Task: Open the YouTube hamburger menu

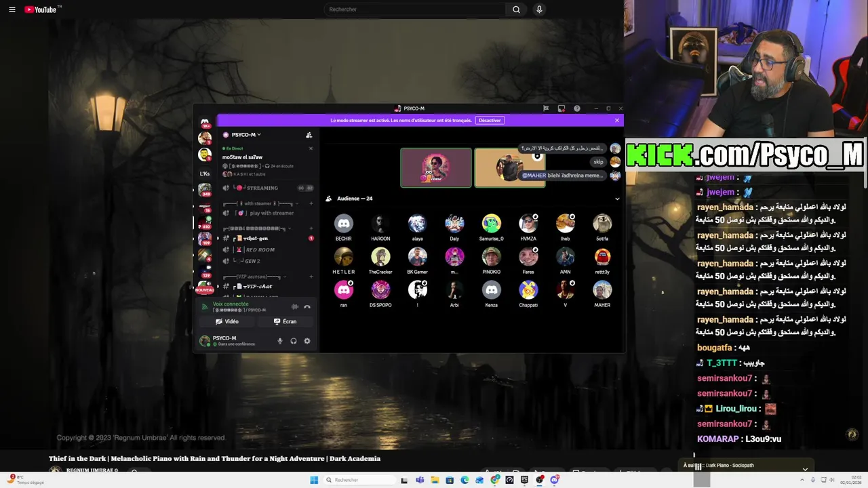Action: tap(12, 9)
